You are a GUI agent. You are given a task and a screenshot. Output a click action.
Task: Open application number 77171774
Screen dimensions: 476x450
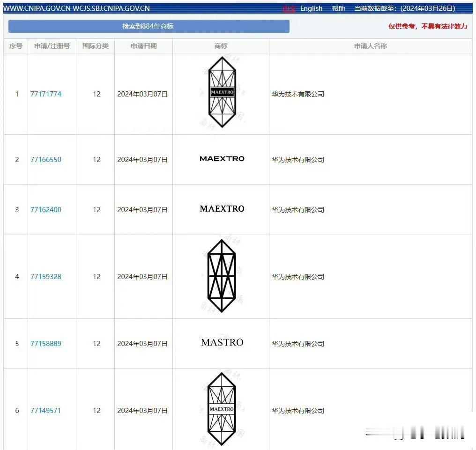46,94
